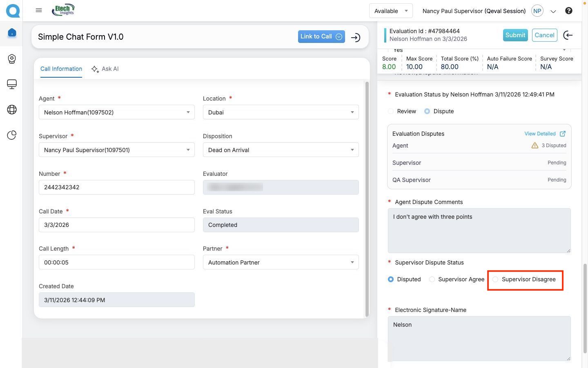Select the Supervisor Disagree radio button
The height and width of the screenshot is (368, 588).
[495, 279]
